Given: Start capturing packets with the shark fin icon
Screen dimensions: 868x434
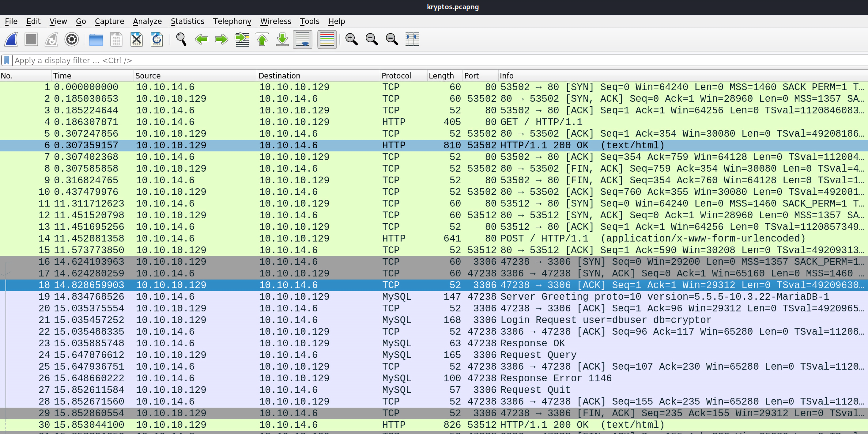Looking at the screenshot, I should click(x=11, y=40).
